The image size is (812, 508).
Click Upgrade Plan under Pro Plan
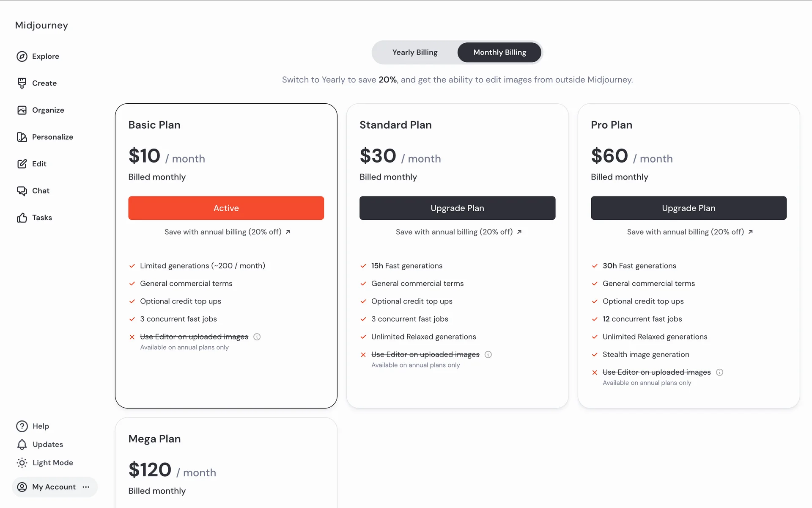(x=689, y=208)
